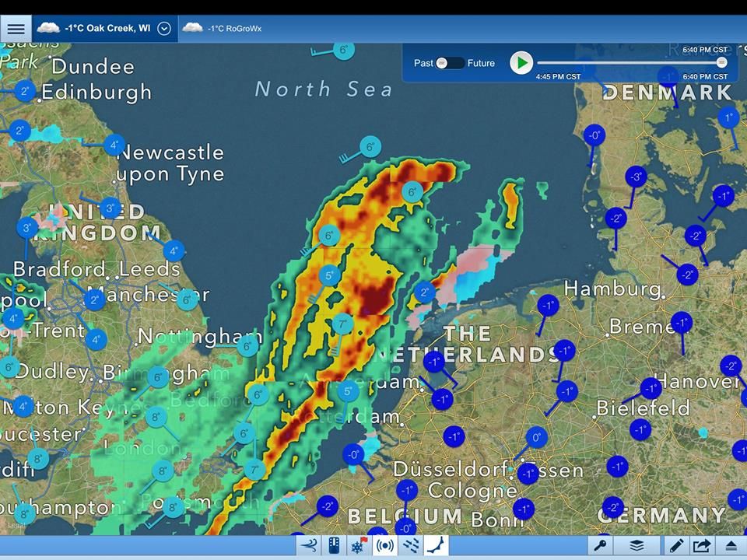Open the map layers stack

(x=637, y=546)
